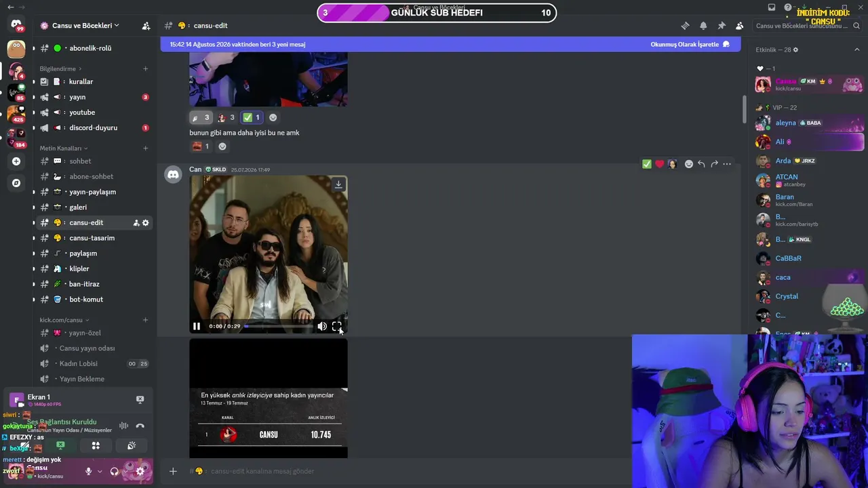
Task: Open cansu-edit channel settings gear
Action: (145, 222)
